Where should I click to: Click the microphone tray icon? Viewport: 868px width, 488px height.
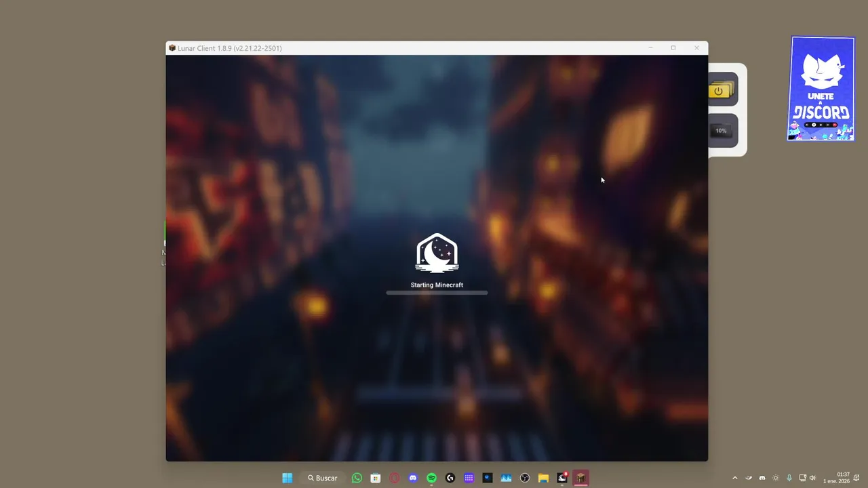click(x=789, y=478)
